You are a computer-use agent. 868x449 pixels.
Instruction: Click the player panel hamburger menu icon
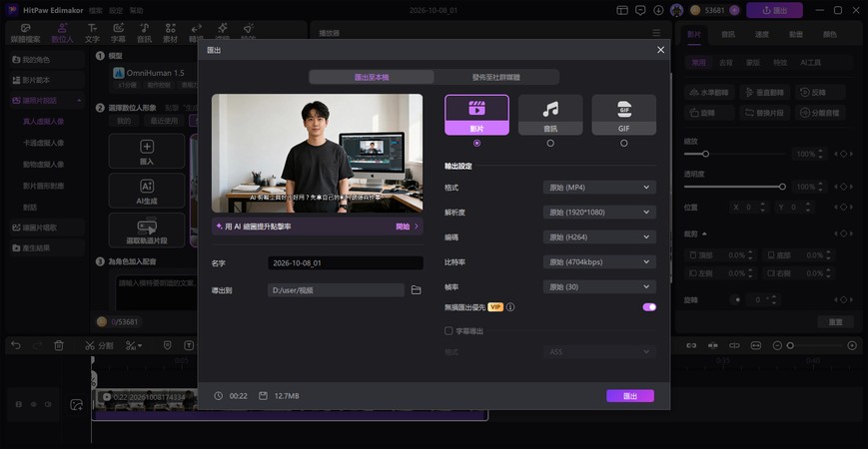click(656, 33)
